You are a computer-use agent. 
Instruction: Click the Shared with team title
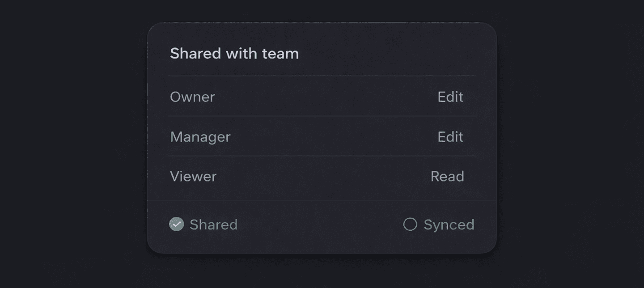pyautogui.click(x=234, y=54)
